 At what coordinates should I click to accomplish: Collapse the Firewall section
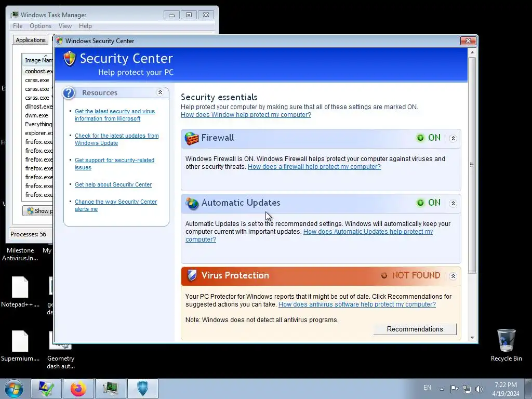click(453, 138)
